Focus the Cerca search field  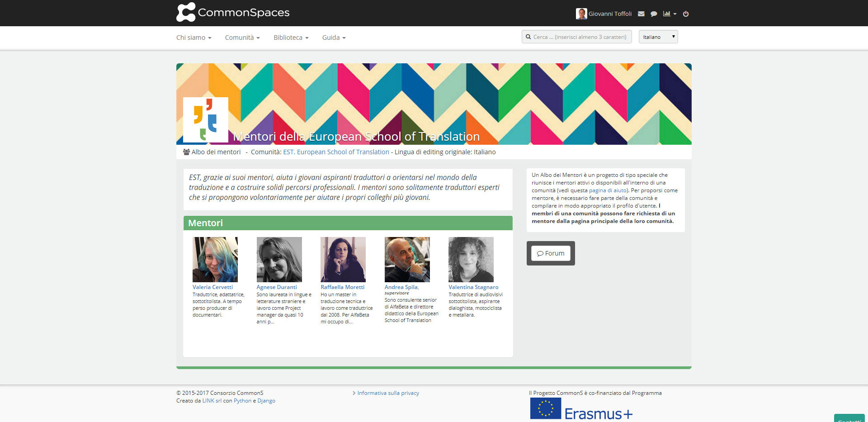pos(576,37)
